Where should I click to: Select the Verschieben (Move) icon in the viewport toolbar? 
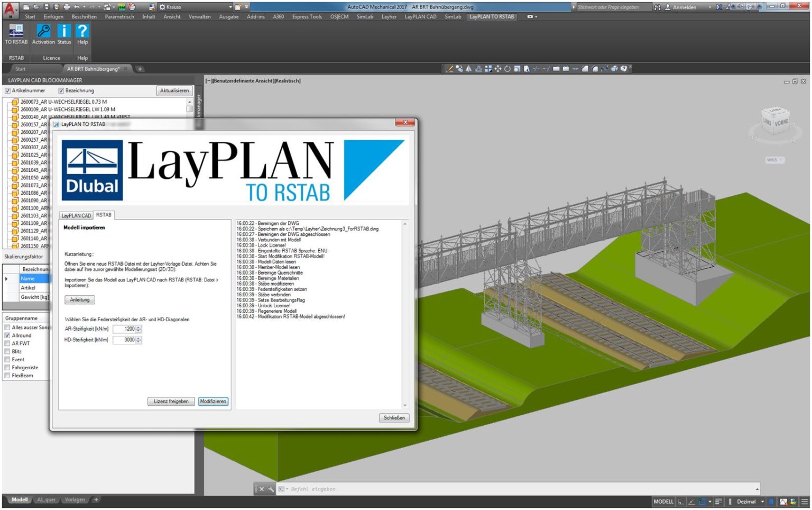(x=497, y=68)
